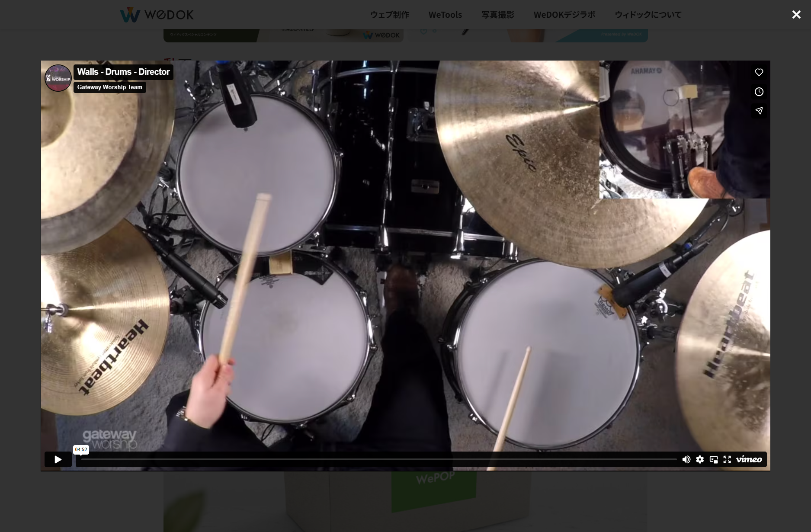The width and height of the screenshot is (811, 532).
Task: Open the WeDOKデジラボ page
Action: click(564, 14)
